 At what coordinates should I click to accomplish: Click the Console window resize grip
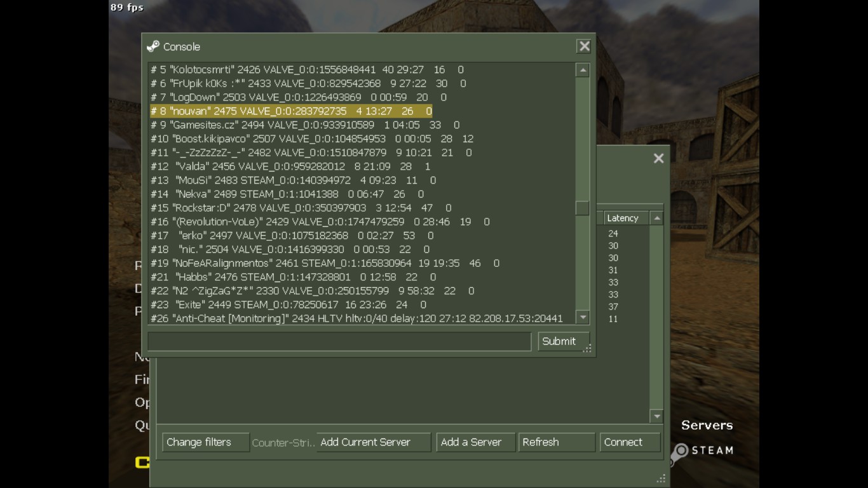tap(587, 348)
